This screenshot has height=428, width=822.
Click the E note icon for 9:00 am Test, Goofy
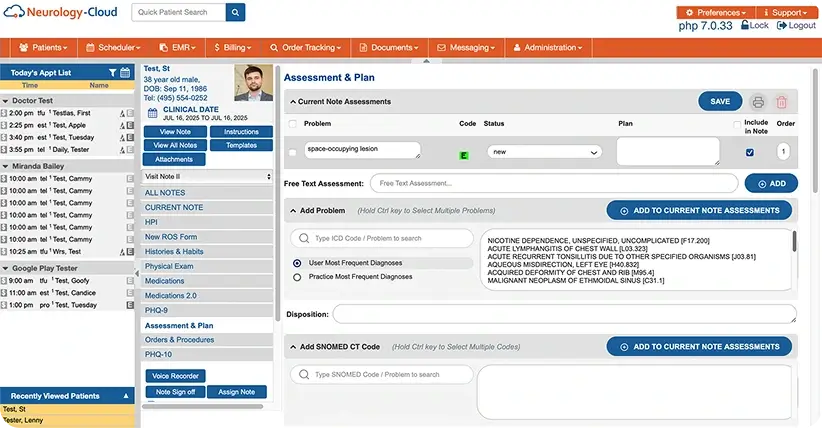130,281
